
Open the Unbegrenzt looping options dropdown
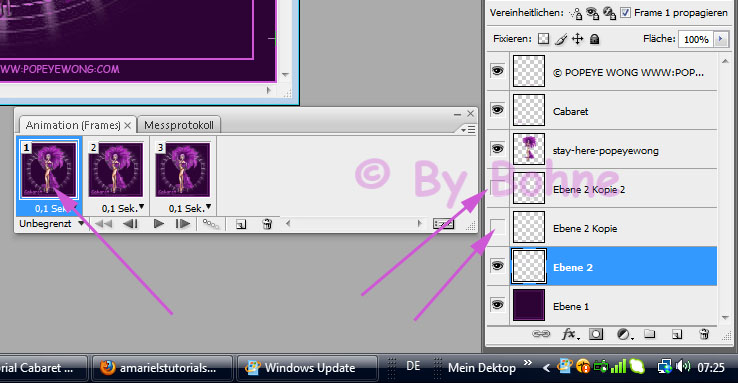(51, 224)
